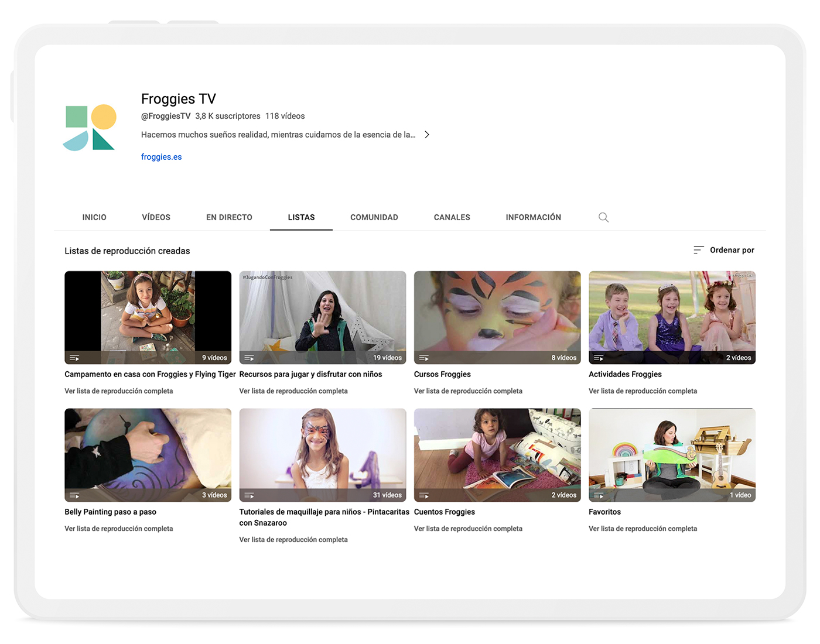Screen dimensions: 820x644
Task: Open the Ordenar por sort dropdown
Action: tap(724, 250)
